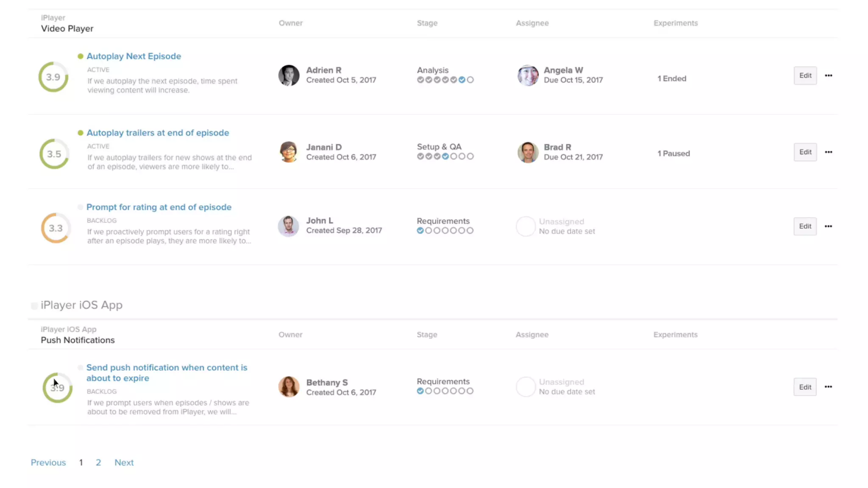Open ellipsis menu for Autoplay trailers row
The image size is (868, 488).
828,152
